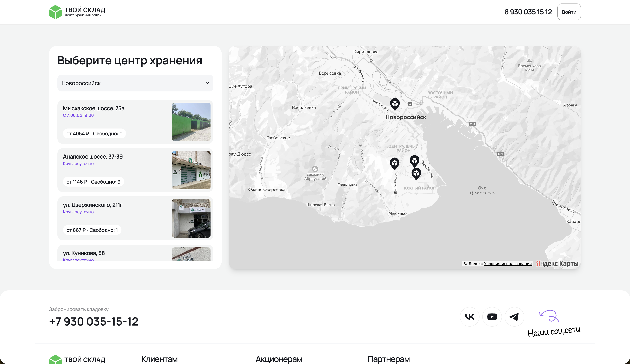This screenshot has height=364, width=630.
Task: Click the Кирилловка label on the map
Action: pos(366,52)
